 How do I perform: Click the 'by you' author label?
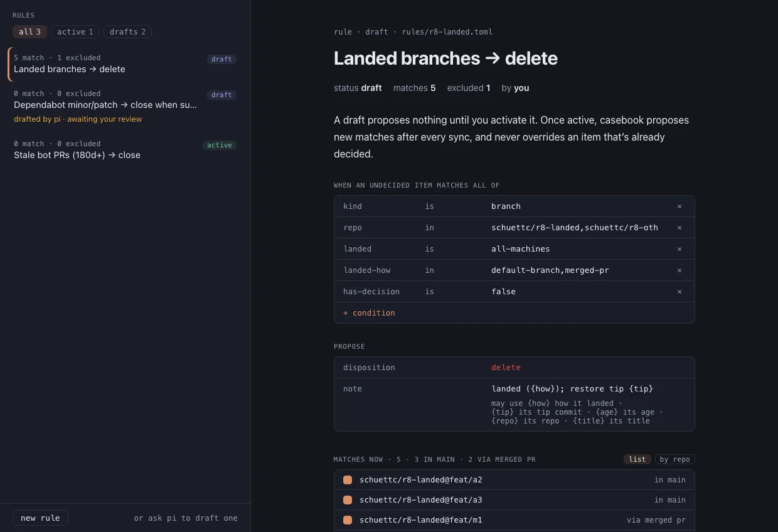pos(516,88)
